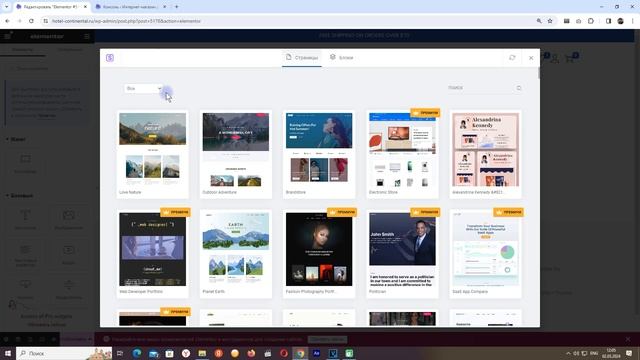
Task: Open Firefox from the taskbar
Action: (x=251, y=353)
